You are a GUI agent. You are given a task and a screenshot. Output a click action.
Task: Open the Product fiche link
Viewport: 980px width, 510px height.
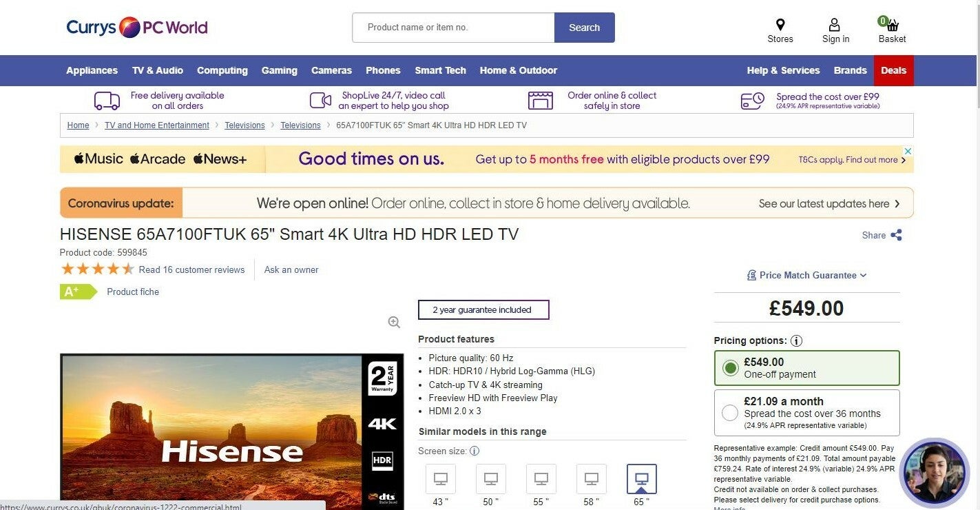[133, 292]
